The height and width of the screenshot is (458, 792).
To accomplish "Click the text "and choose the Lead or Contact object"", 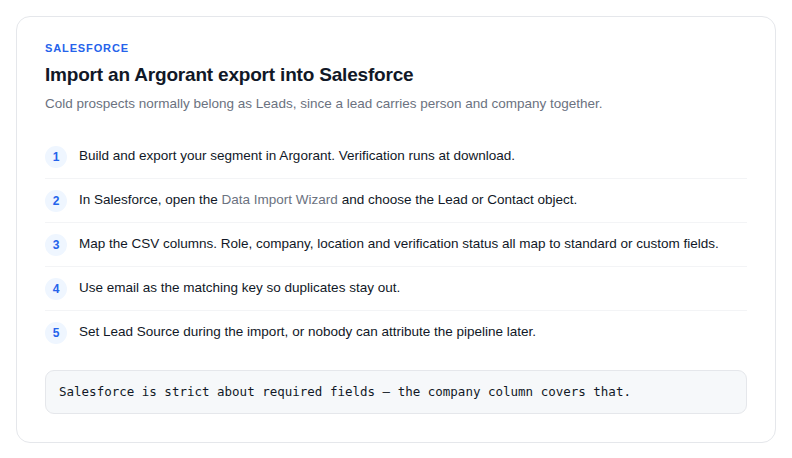I will (459, 200).
